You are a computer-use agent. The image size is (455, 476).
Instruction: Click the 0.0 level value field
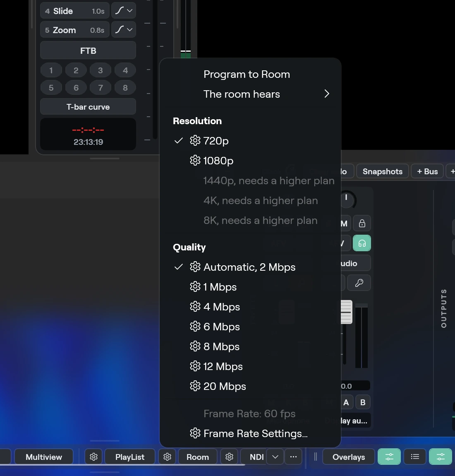coord(355,386)
